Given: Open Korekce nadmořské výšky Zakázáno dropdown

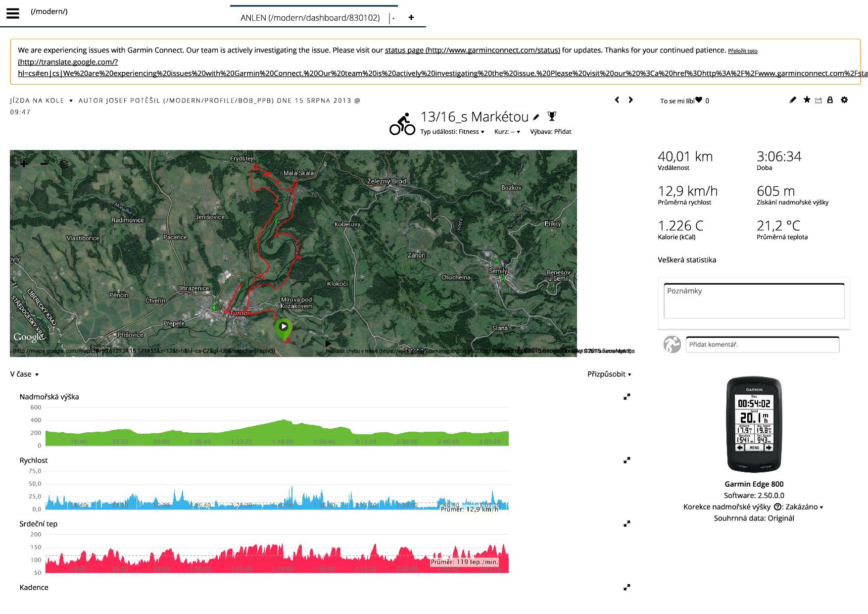Looking at the screenshot, I should pos(804,507).
